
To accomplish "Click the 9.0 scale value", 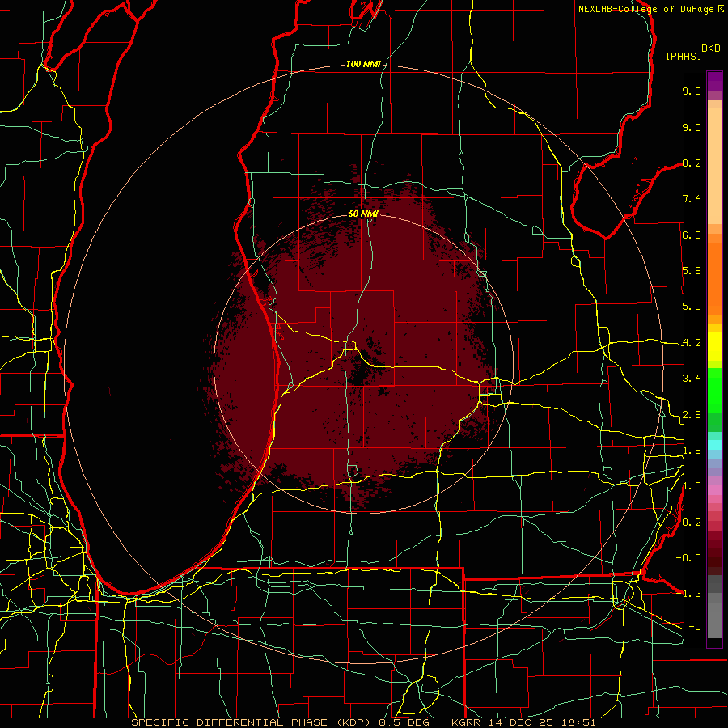I will [692, 127].
